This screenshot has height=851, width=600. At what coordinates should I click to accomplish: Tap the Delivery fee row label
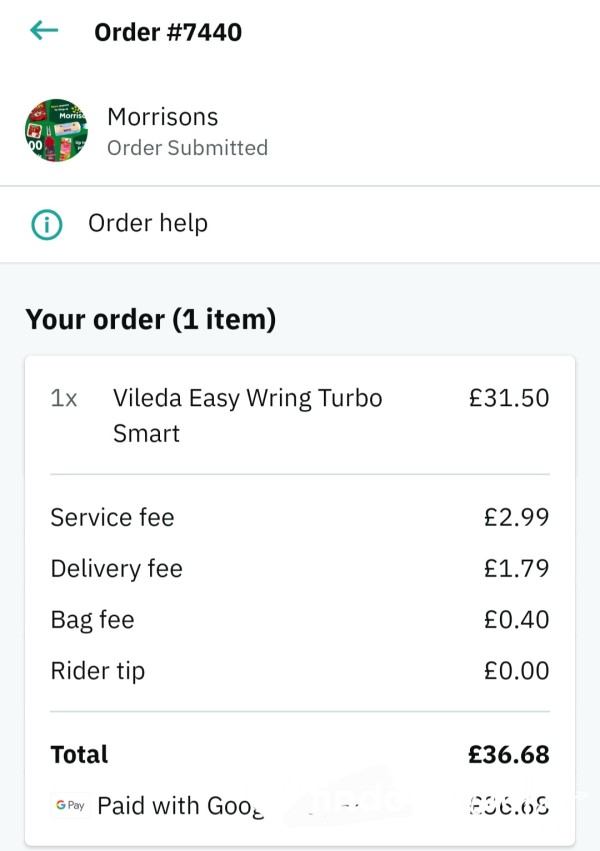tap(117, 569)
